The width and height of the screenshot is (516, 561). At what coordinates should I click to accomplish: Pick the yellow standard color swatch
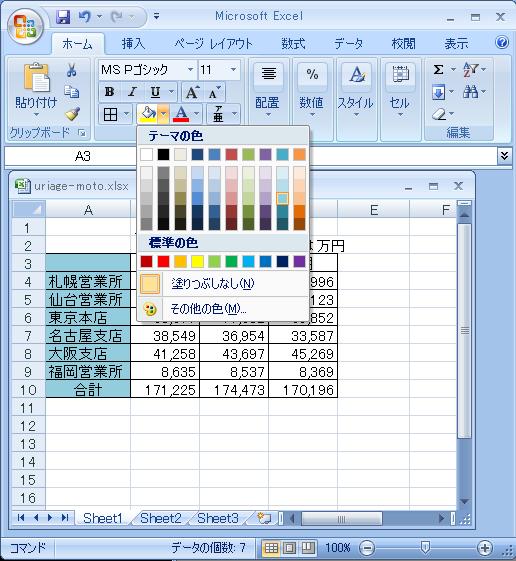pos(197,262)
